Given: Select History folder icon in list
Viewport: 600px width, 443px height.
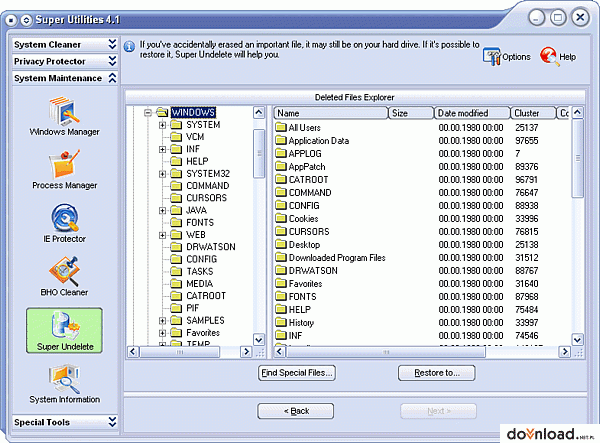Looking at the screenshot, I should (281, 322).
